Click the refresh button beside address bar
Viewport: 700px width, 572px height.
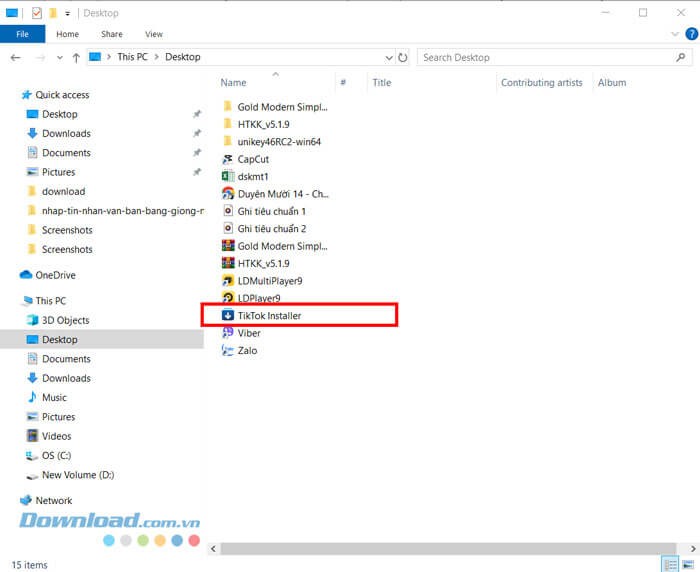coord(403,58)
